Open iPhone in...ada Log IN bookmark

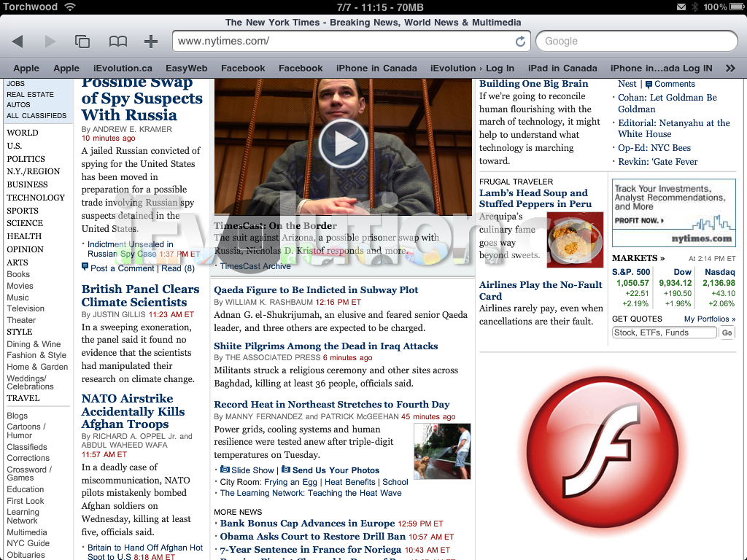(x=661, y=68)
